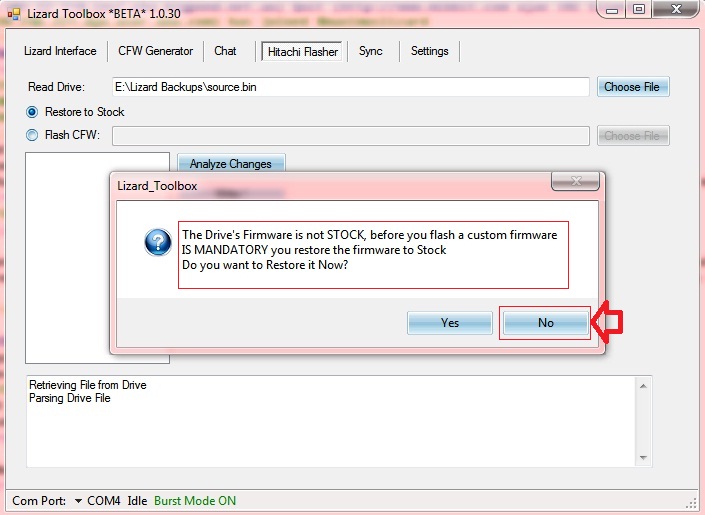The height and width of the screenshot is (515, 705).
Task: Select the Flash CFW radio button
Action: 32,135
